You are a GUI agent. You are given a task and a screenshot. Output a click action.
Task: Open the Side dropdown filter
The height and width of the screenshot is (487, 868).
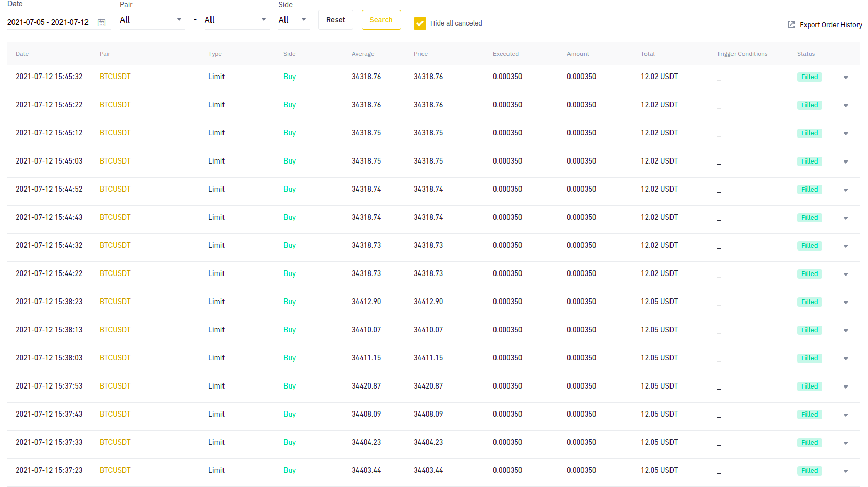(x=293, y=20)
